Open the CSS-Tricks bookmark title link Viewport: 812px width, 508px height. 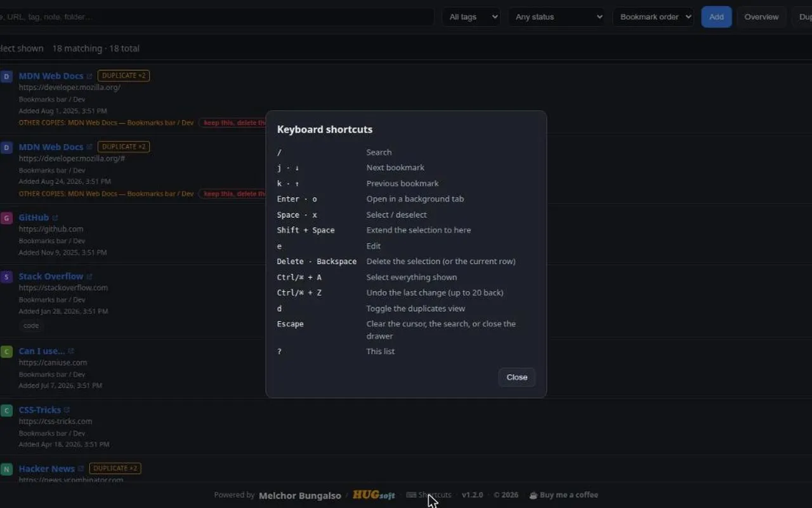coord(39,410)
